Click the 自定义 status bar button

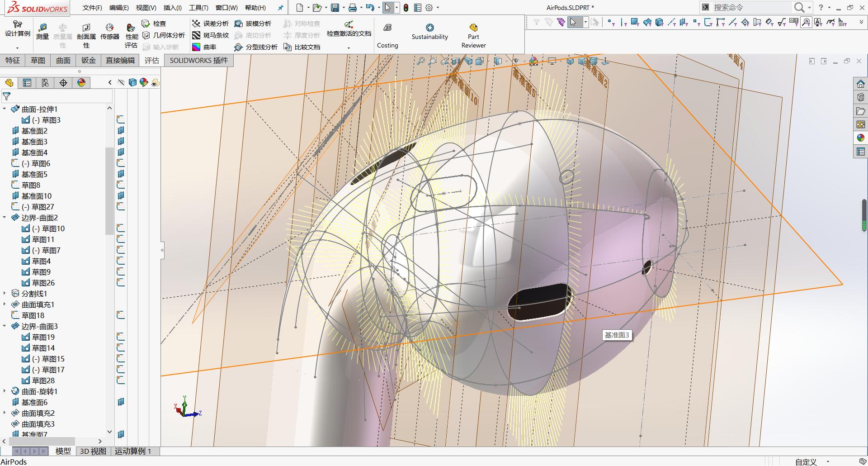806,462
